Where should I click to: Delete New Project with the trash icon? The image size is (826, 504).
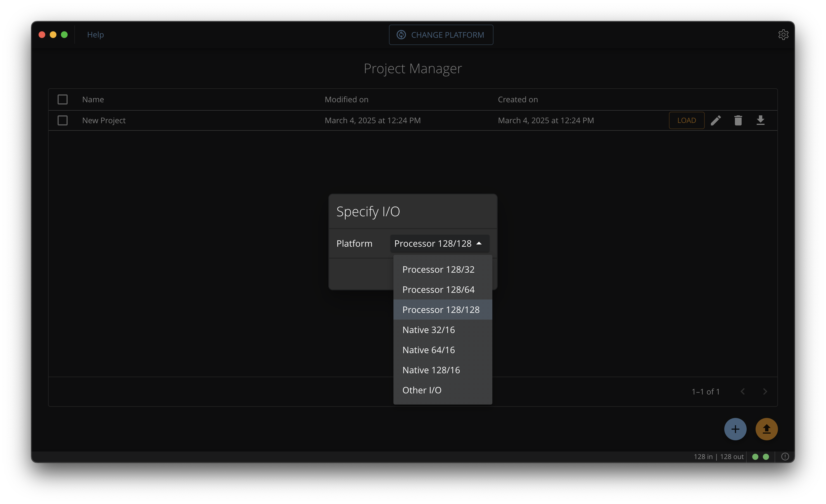click(738, 120)
